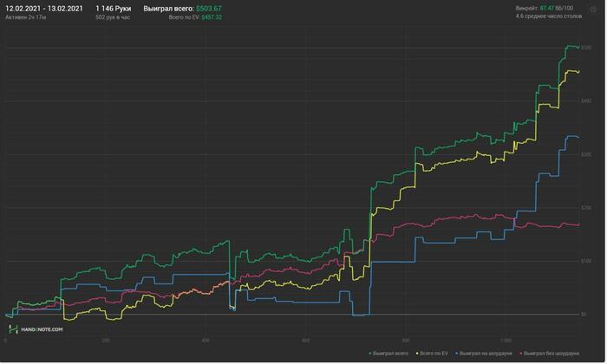Click the $503.67 total won value
This screenshot has width=607, height=364.
pos(209,9)
